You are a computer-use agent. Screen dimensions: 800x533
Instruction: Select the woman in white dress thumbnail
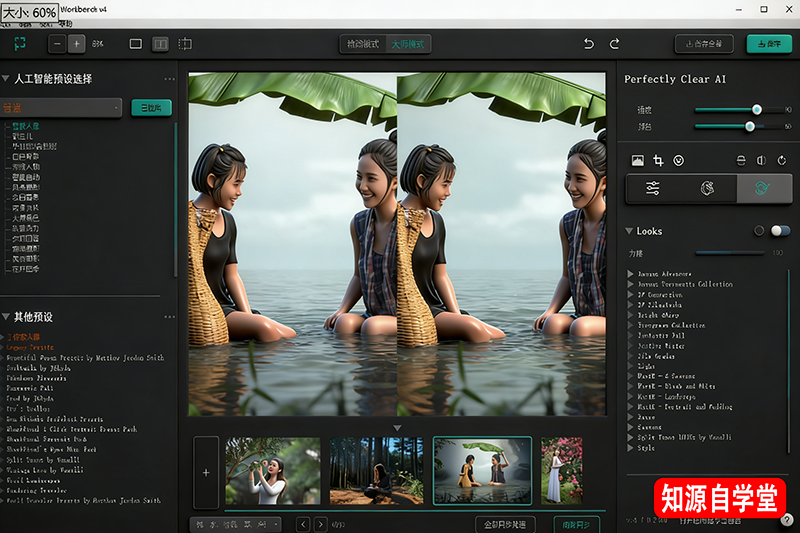coord(561,469)
